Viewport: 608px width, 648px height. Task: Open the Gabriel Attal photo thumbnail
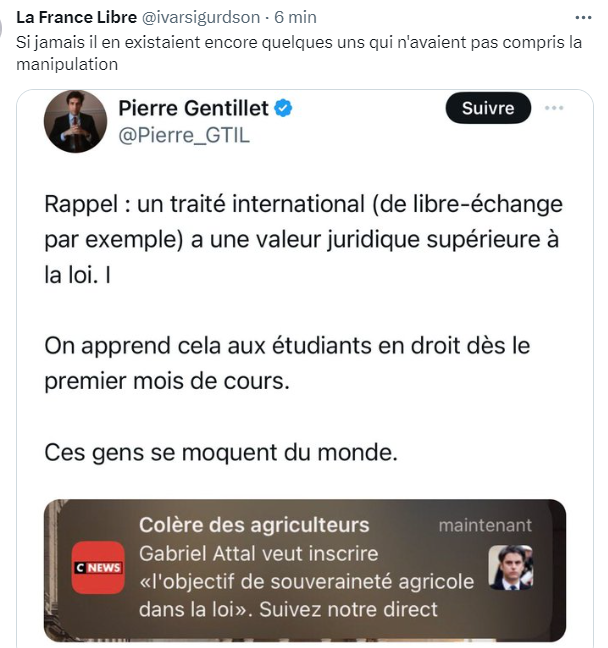pyautogui.click(x=510, y=567)
